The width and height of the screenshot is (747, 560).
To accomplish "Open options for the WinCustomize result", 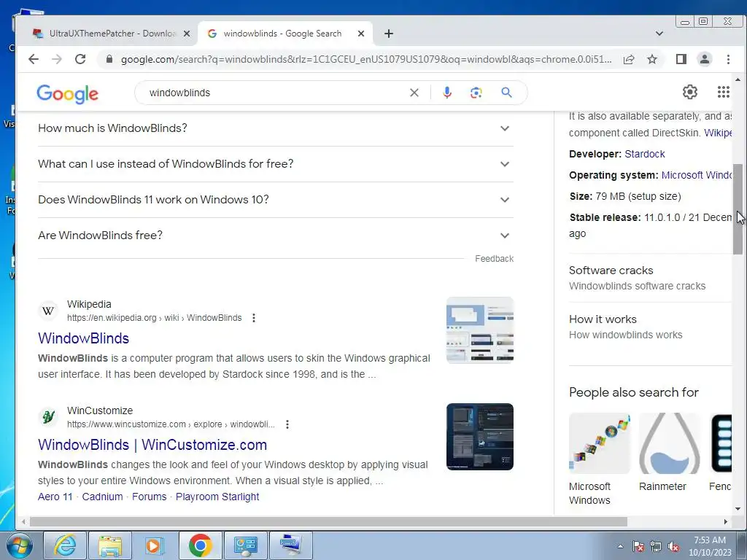I will coord(287,424).
